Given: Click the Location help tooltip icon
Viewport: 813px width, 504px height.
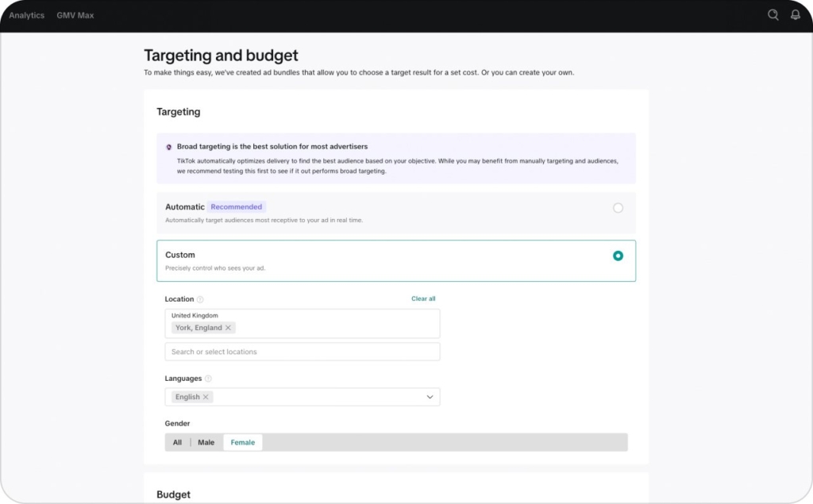Looking at the screenshot, I should (198, 299).
